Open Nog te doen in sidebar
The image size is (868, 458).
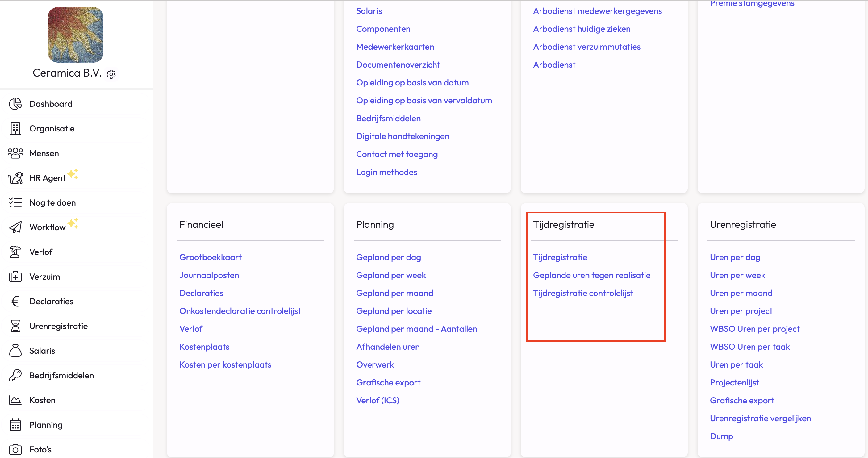coord(52,202)
